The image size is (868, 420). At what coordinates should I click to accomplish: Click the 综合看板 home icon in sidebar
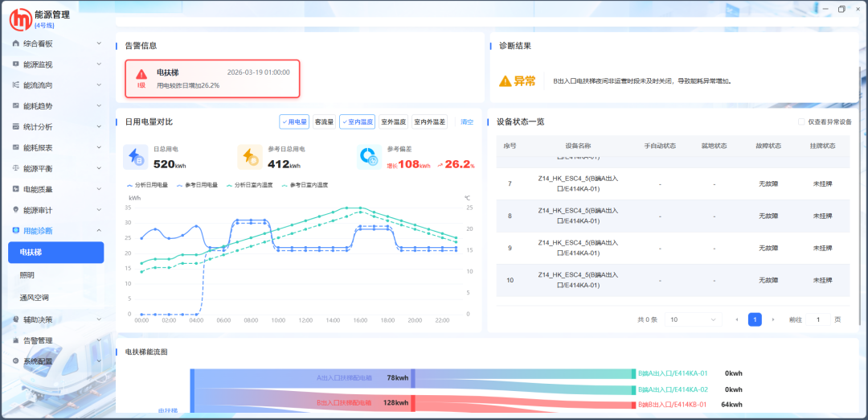point(16,43)
